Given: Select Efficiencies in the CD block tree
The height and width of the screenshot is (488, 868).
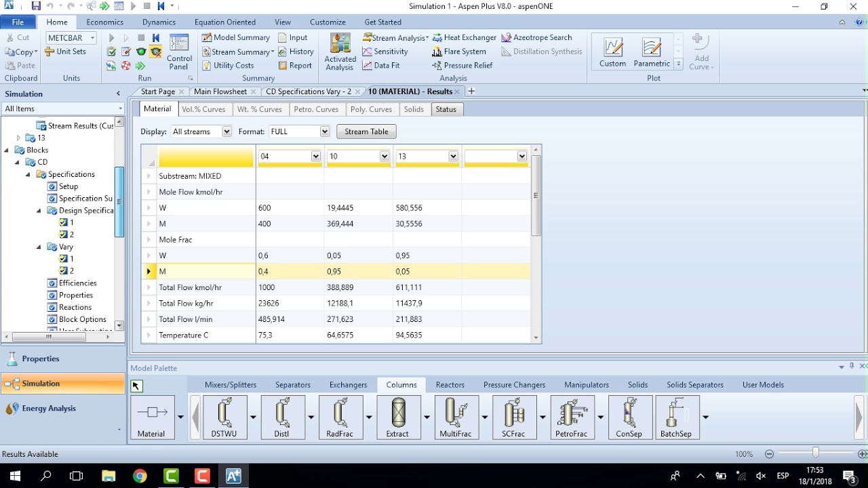Looking at the screenshot, I should click(x=78, y=283).
